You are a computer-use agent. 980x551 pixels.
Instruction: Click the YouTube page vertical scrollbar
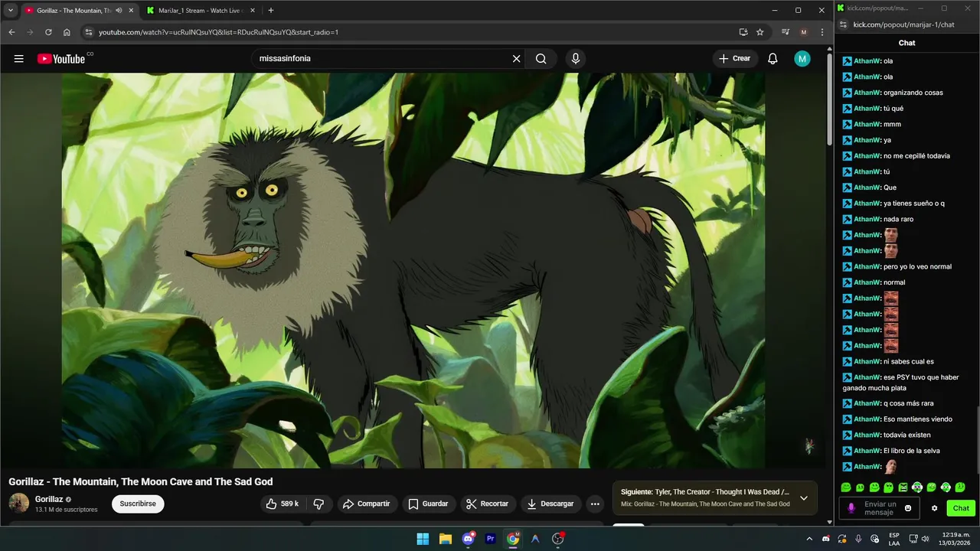pos(830,99)
